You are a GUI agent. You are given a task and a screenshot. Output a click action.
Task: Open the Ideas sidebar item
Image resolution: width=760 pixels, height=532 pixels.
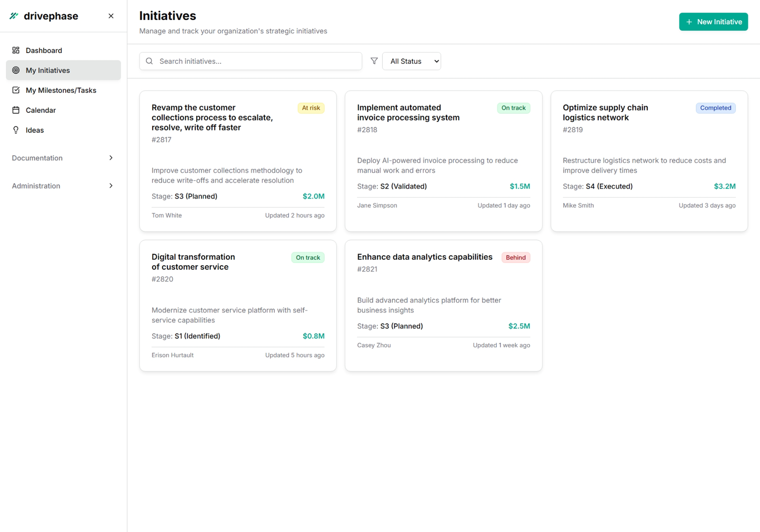click(x=35, y=130)
